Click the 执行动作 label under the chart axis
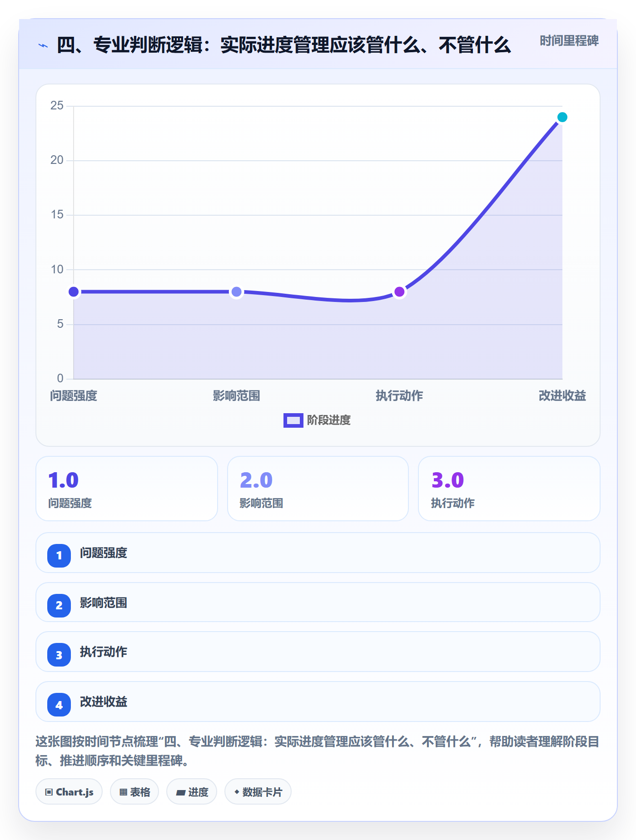Screen dimensions: 636x840 pos(399,396)
